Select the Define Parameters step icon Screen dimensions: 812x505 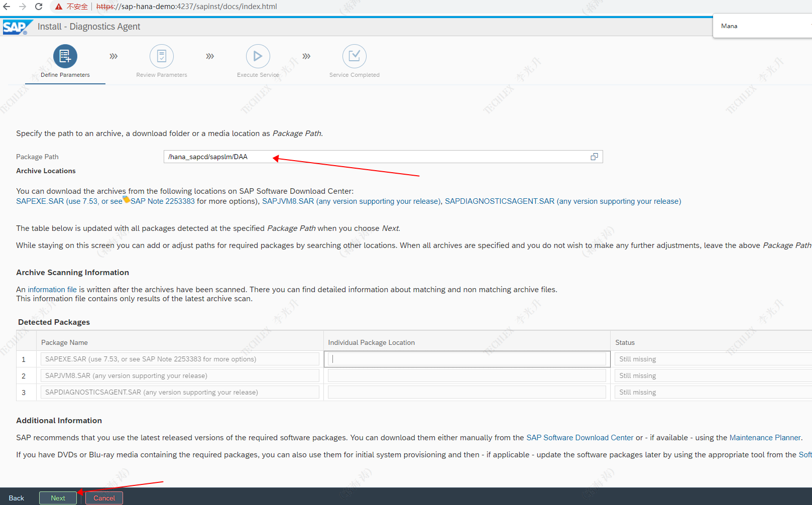[x=65, y=56]
